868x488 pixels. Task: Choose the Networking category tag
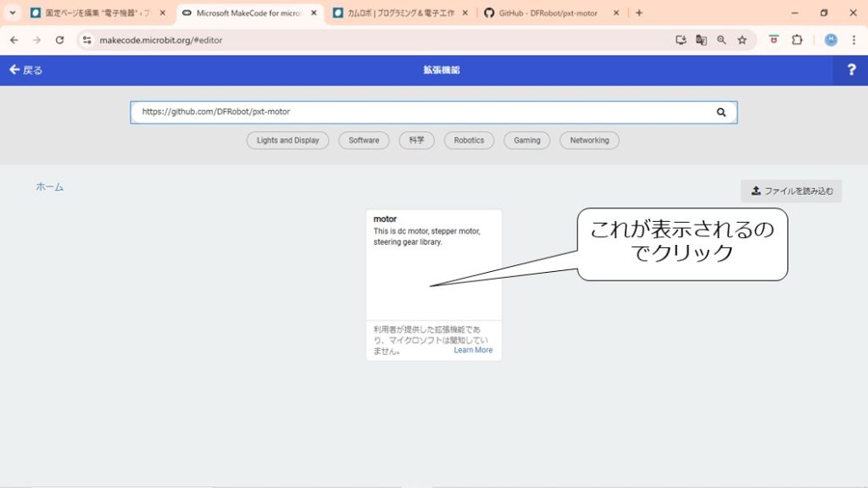coord(589,141)
